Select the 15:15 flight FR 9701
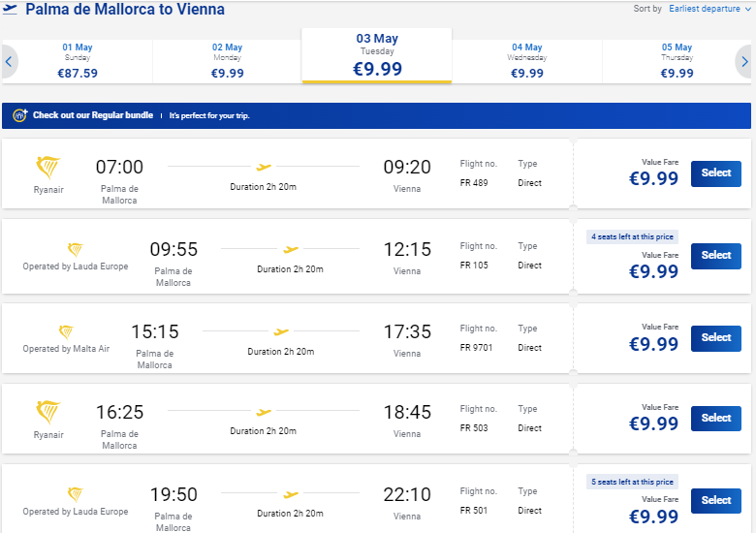Image resolution: width=756 pixels, height=533 pixels. pyautogui.click(x=716, y=338)
